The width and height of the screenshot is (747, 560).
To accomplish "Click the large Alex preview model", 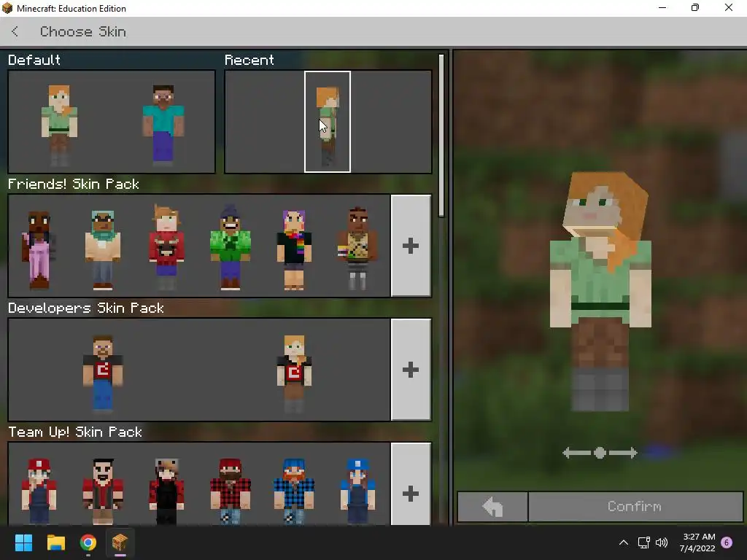I will tap(600, 292).
